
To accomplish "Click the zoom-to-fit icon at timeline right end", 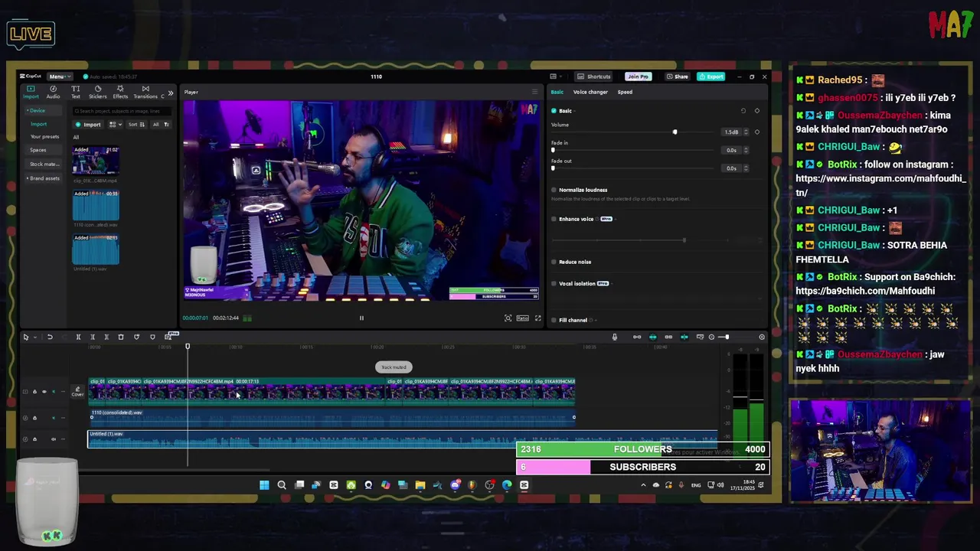I will [x=761, y=337].
